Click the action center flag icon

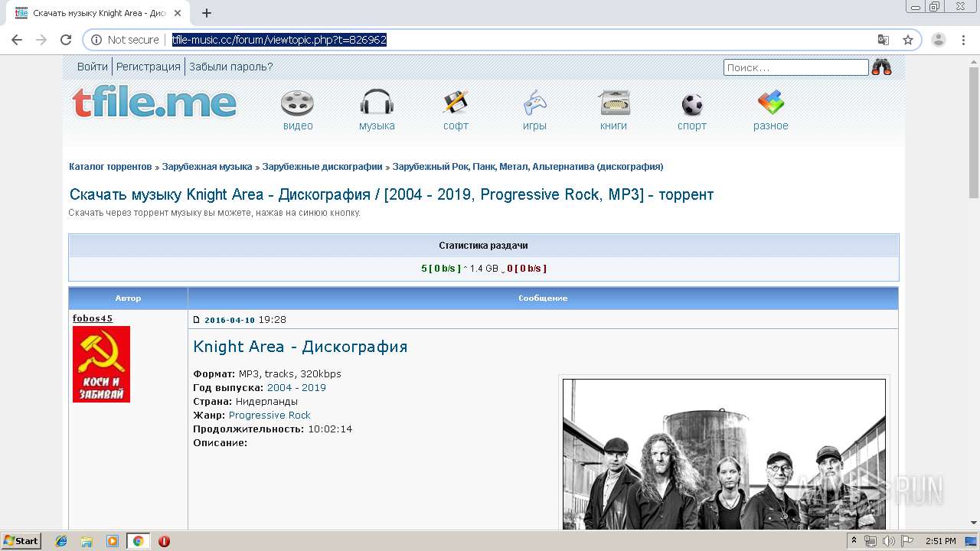tap(906, 541)
